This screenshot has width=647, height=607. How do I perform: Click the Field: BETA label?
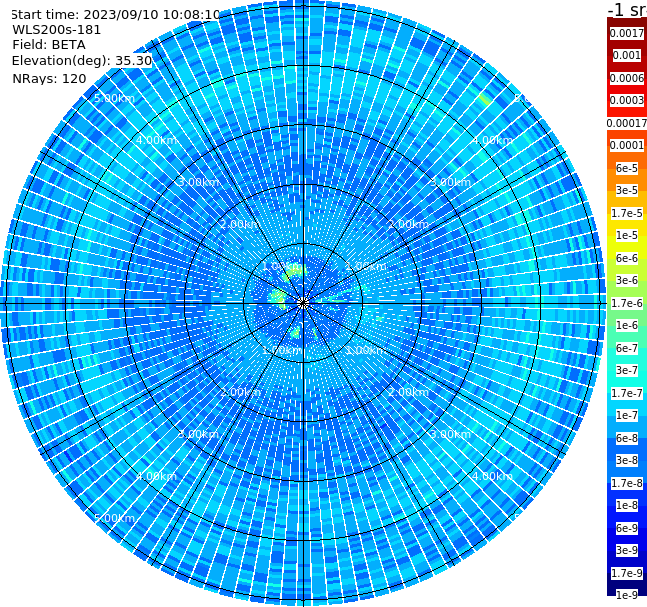[x=49, y=45]
